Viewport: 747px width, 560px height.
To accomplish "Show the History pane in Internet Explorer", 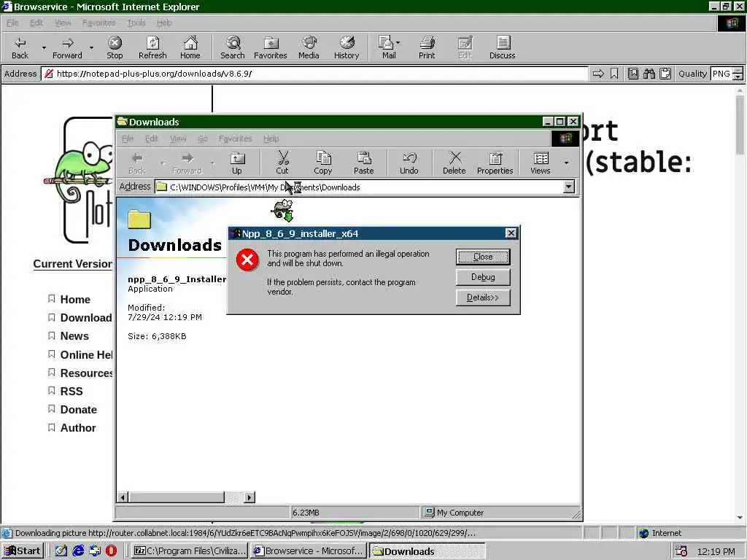I will [x=347, y=47].
